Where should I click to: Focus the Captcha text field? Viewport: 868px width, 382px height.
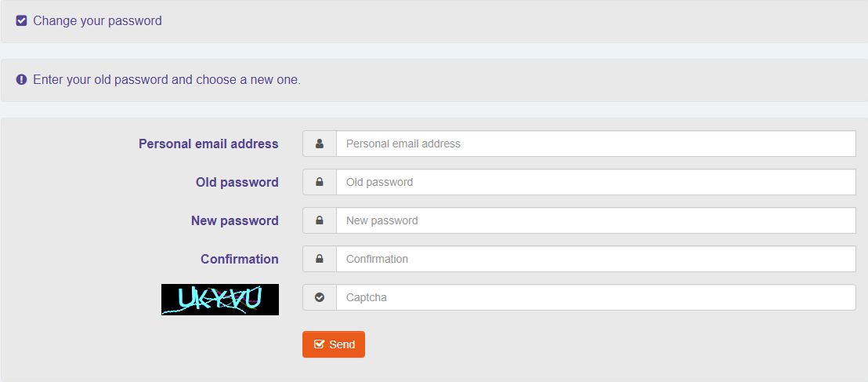click(x=596, y=297)
